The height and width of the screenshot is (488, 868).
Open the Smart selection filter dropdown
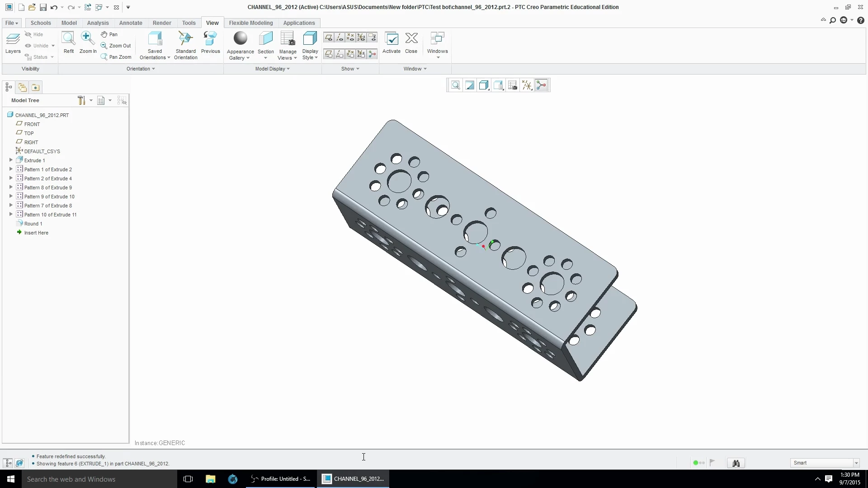(856, 463)
